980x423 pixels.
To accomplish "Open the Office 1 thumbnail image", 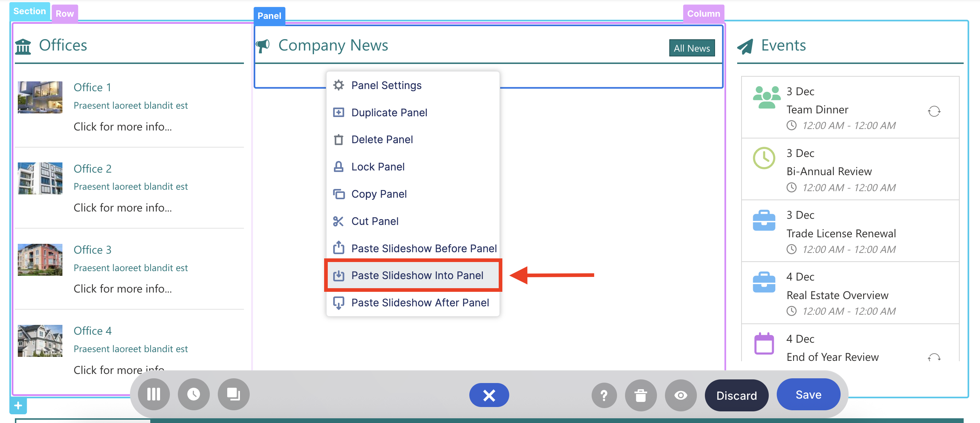I will (40, 97).
